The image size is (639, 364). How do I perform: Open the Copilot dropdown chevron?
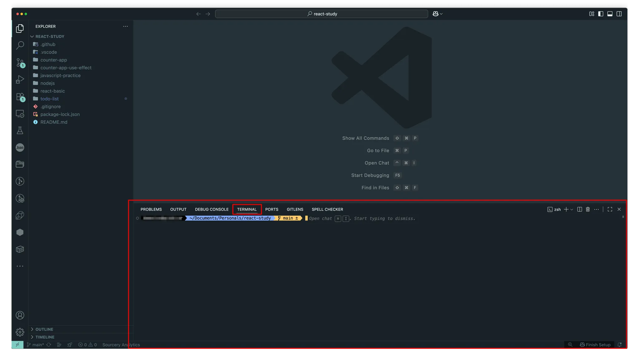pyautogui.click(x=441, y=14)
